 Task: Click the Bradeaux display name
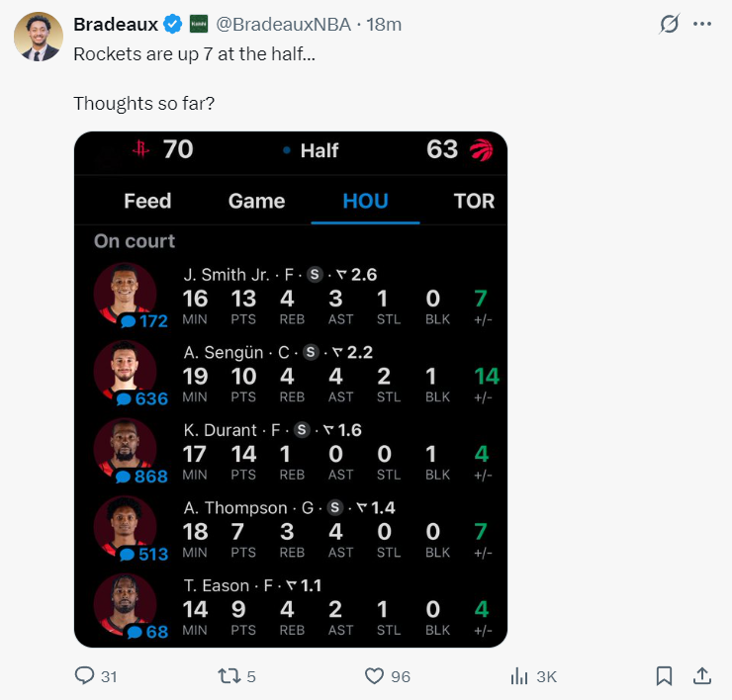click(116, 24)
